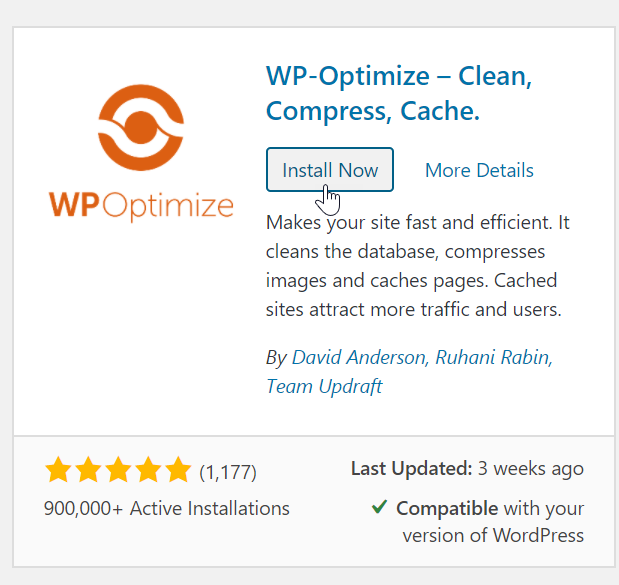
Task: Select the fourth rating star
Action: point(147,470)
